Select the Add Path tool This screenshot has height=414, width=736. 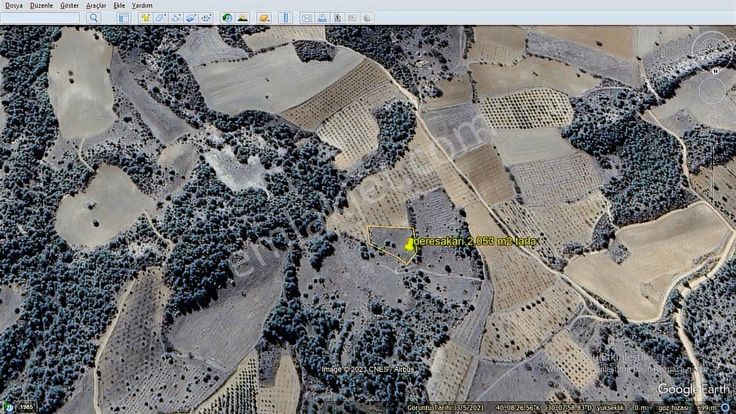pos(176,18)
